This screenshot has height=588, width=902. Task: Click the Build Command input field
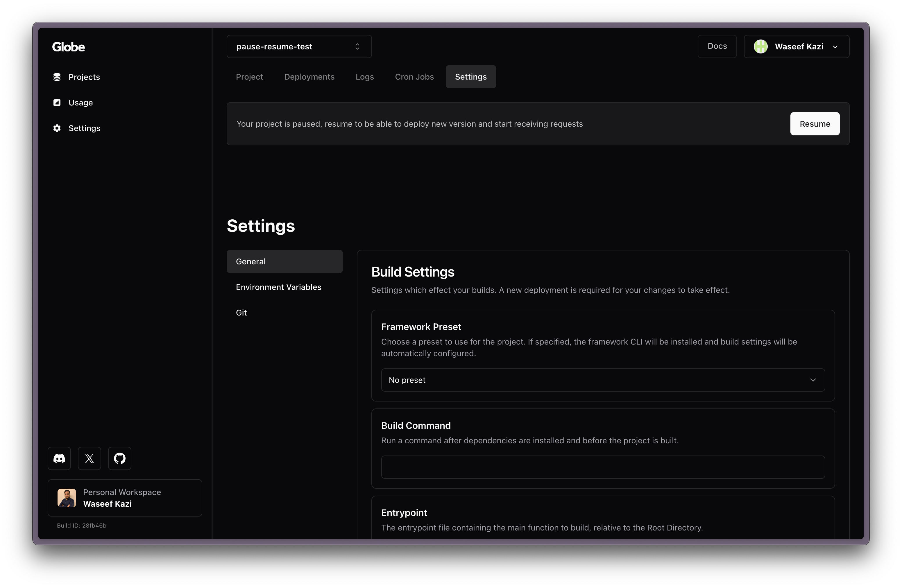[x=603, y=467]
